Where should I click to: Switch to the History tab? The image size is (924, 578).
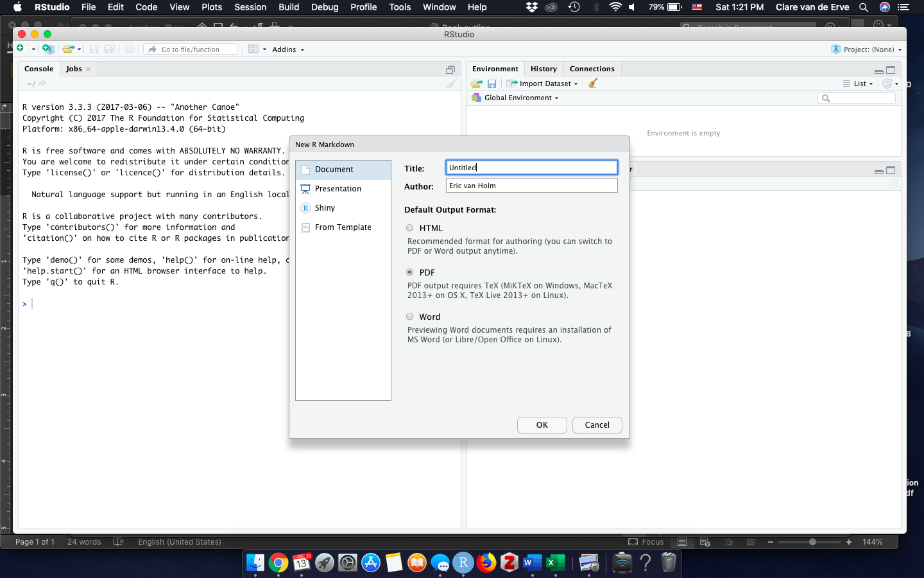click(543, 69)
